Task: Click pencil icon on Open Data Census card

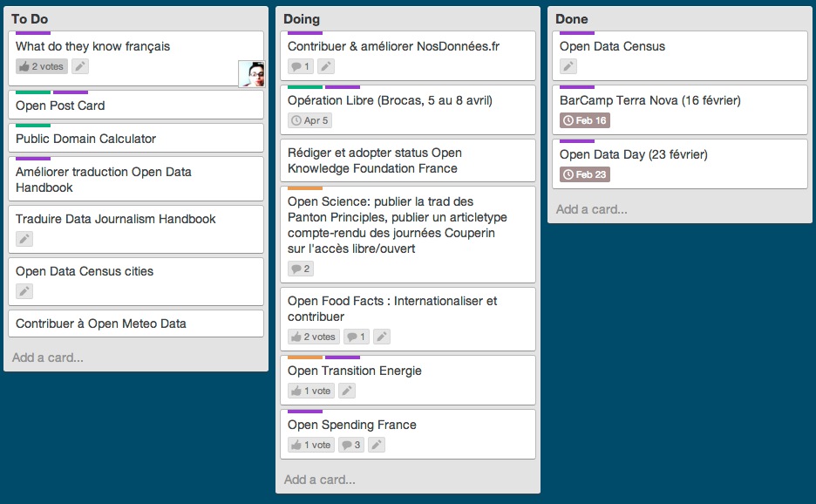Action: pyautogui.click(x=568, y=66)
